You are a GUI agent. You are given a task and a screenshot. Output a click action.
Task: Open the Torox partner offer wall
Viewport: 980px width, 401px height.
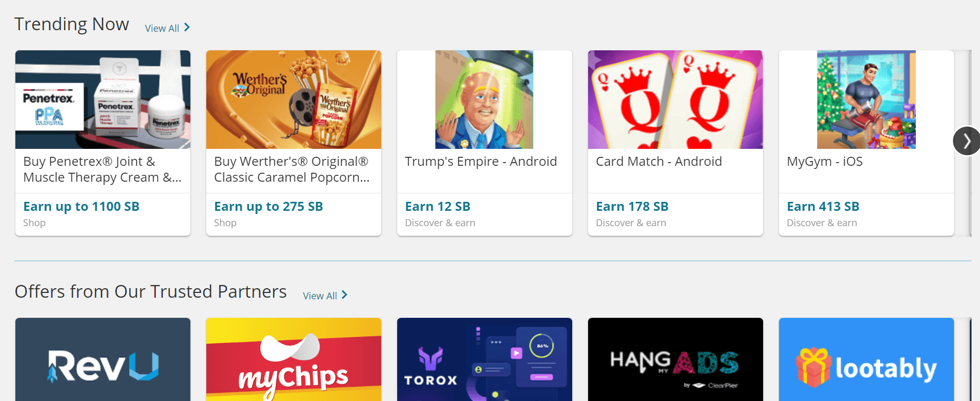(x=484, y=360)
